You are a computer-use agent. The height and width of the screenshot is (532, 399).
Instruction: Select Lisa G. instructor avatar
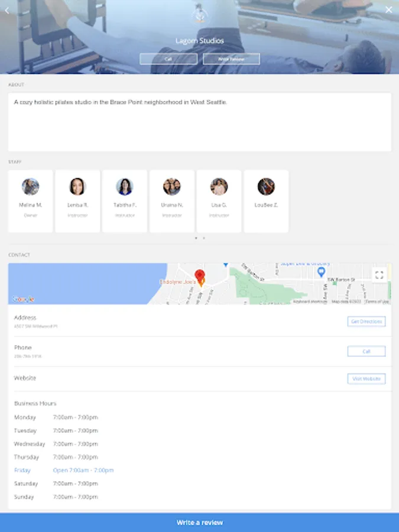click(219, 187)
